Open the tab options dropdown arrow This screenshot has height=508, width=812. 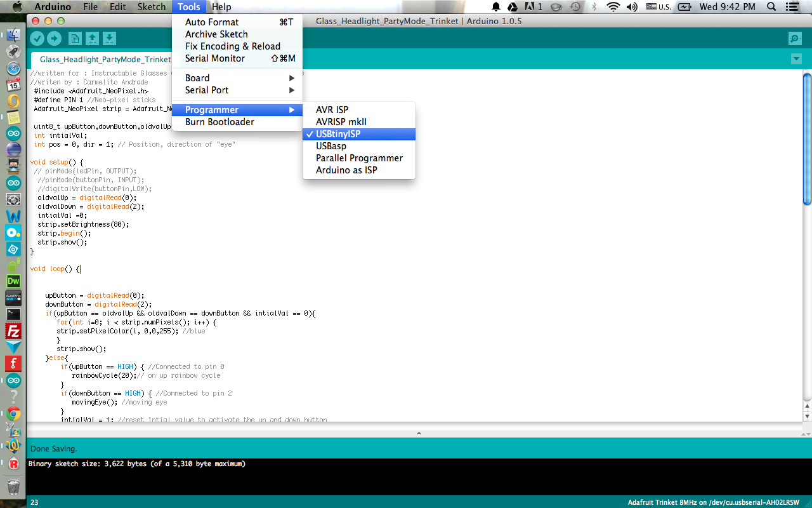(796, 59)
